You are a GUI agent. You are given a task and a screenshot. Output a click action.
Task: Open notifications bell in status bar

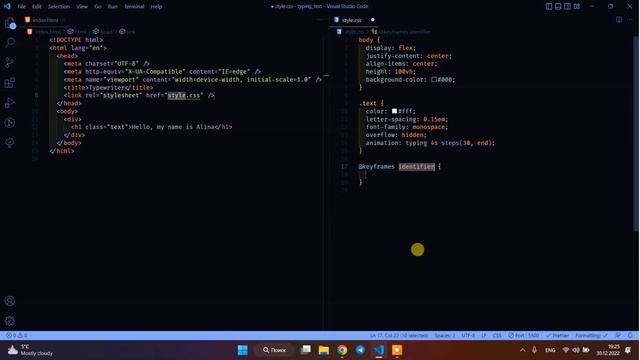(x=630, y=336)
